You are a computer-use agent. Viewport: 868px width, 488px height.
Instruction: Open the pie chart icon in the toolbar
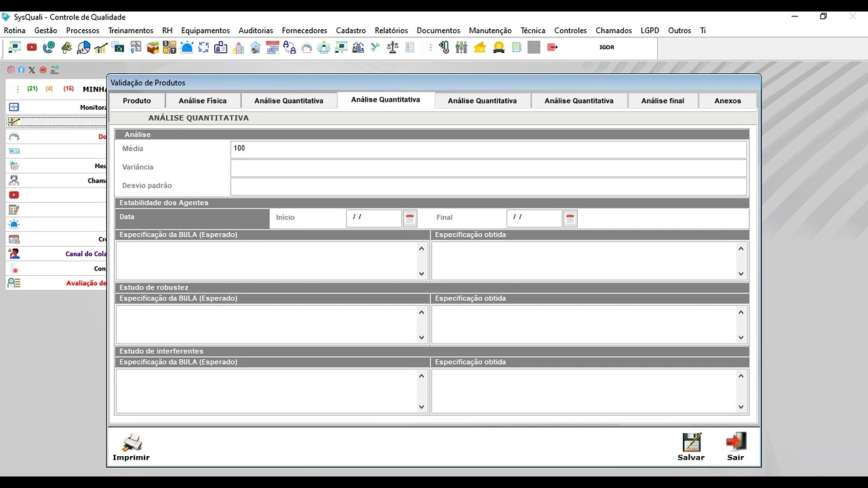[x=83, y=47]
